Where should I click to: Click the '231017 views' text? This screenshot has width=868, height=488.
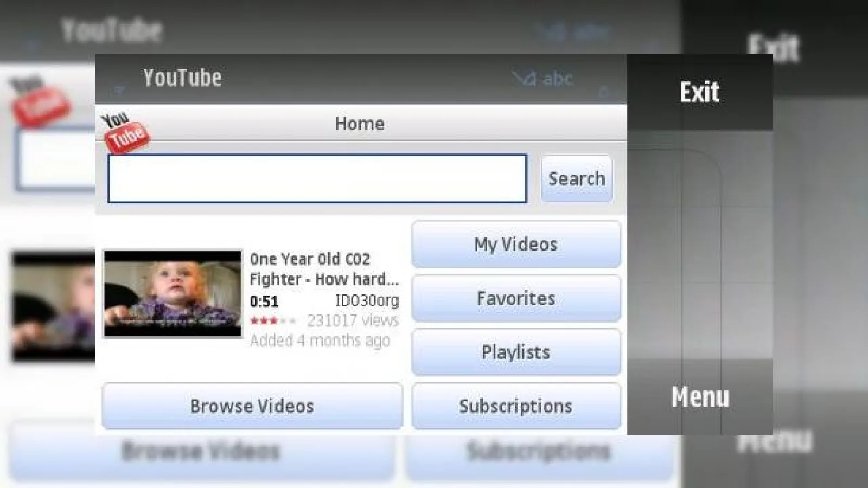pos(353,320)
